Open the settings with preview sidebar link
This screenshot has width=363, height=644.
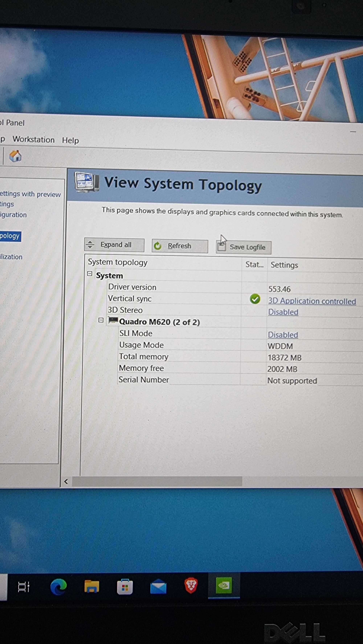[30, 194]
